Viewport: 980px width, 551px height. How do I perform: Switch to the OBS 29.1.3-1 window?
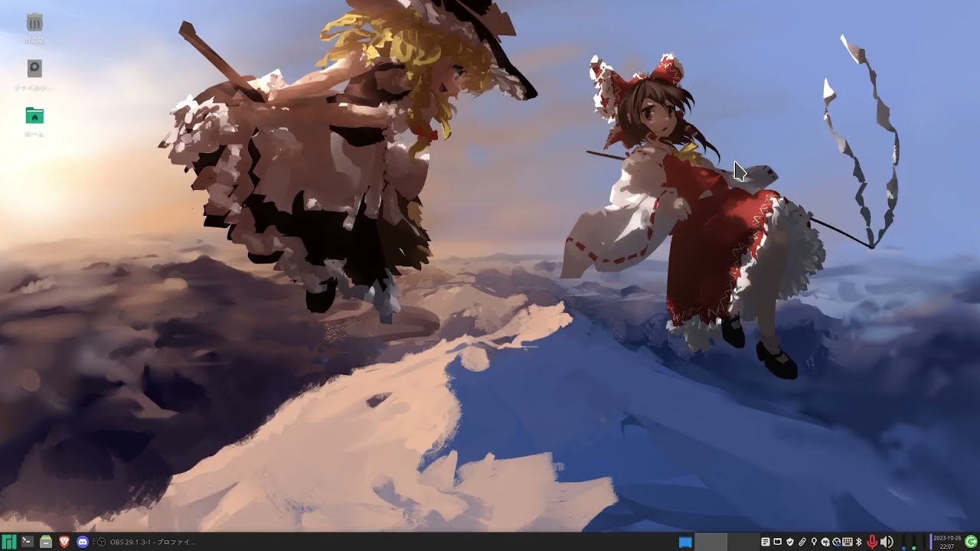[146, 542]
